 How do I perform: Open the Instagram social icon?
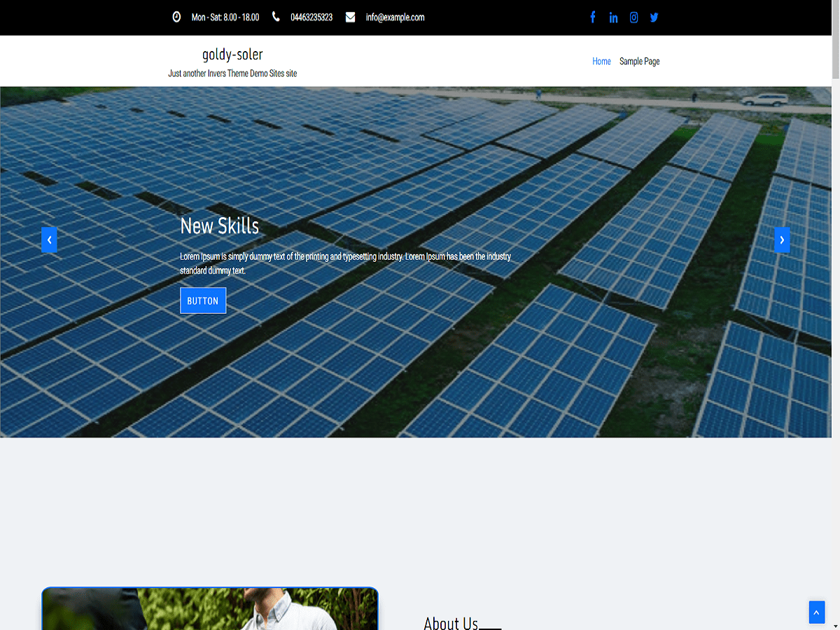point(633,17)
